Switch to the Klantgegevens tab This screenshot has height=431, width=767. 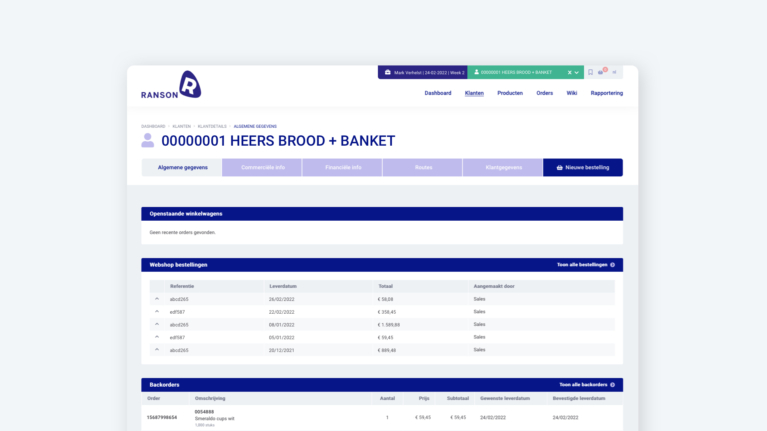[x=503, y=167]
